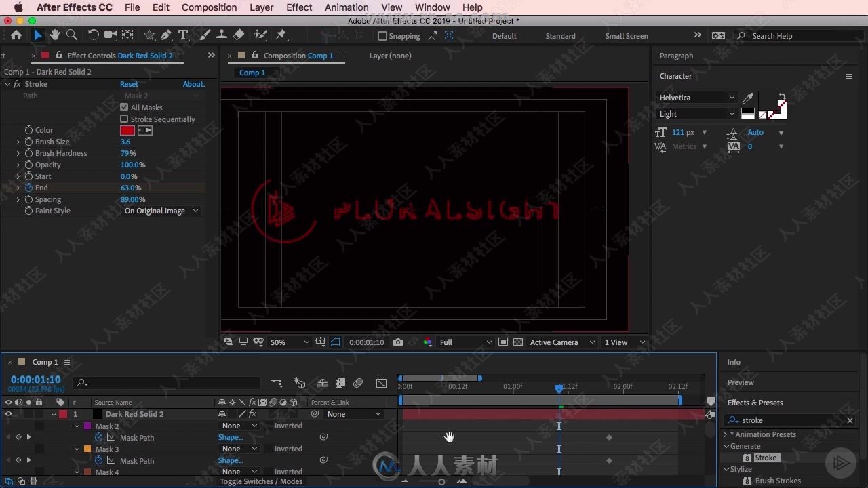The width and height of the screenshot is (868, 488).
Task: Go to the Home screen icon
Action: 16,35
